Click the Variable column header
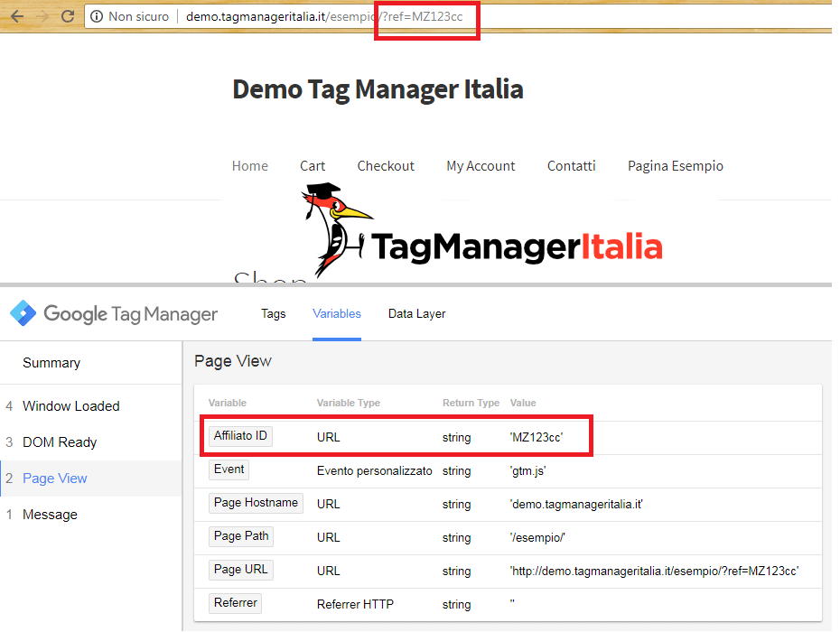Screen dimensions: 840x632 click(x=227, y=403)
